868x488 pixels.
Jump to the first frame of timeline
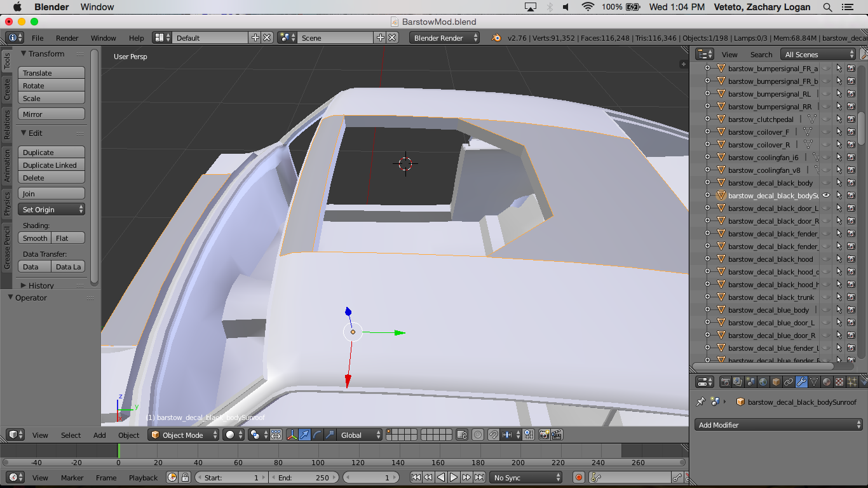416,477
